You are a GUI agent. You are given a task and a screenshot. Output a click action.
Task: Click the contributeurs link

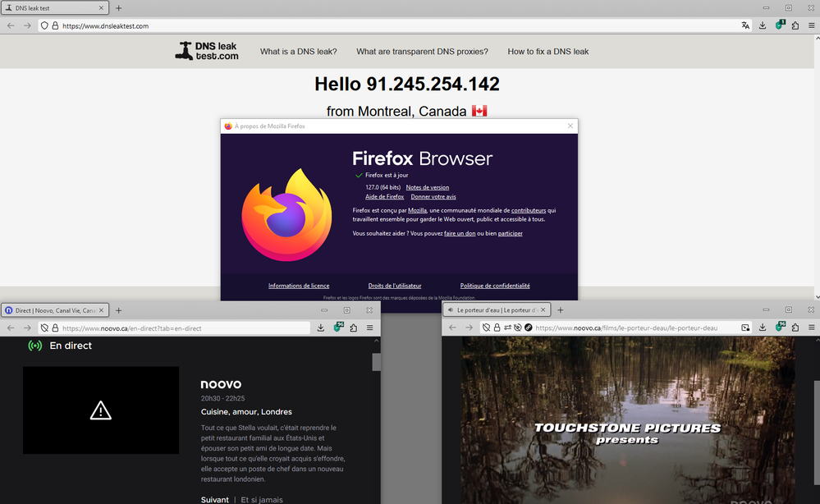coord(528,210)
